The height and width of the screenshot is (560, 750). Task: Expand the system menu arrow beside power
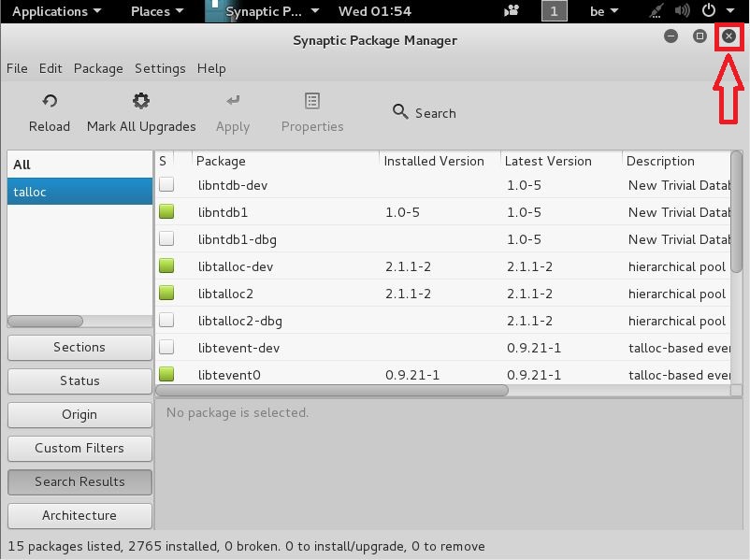pos(730,10)
